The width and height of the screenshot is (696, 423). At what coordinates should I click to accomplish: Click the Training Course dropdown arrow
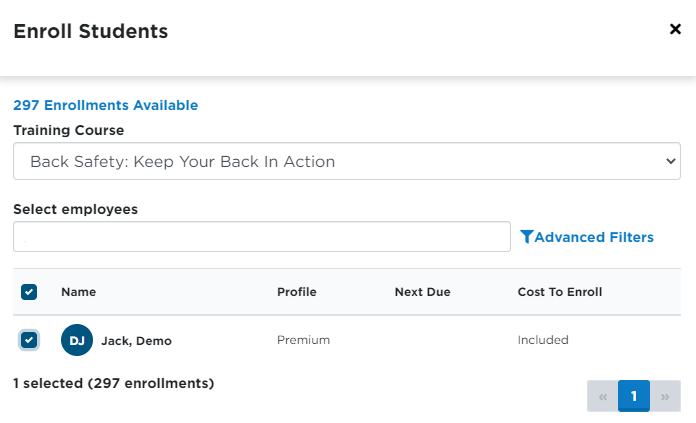[670, 161]
